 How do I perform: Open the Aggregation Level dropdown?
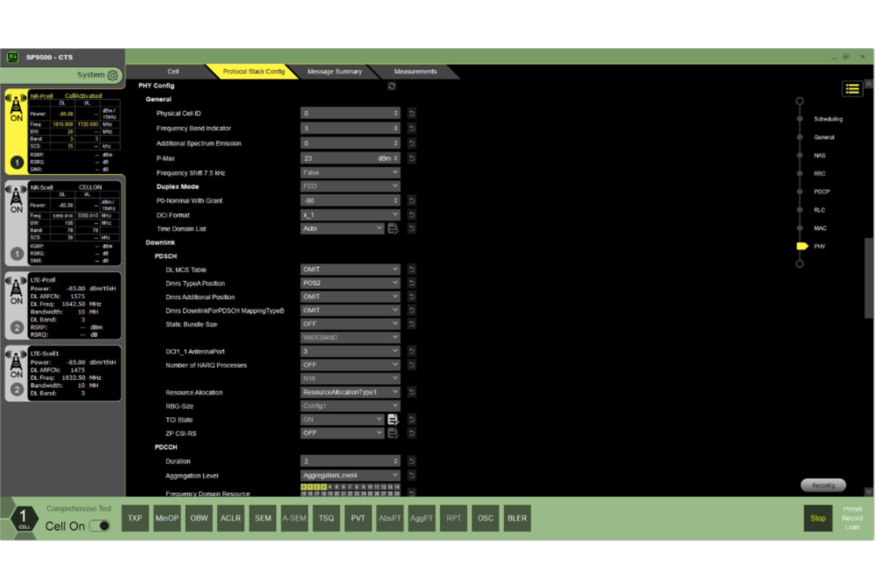point(350,476)
